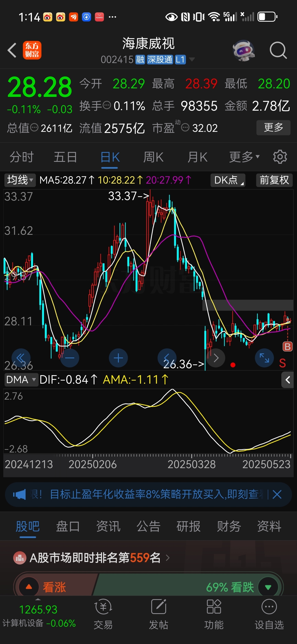Screen dimensions: 297x644
Task: Switch to 五日 chart tab
Action: point(65,157)
